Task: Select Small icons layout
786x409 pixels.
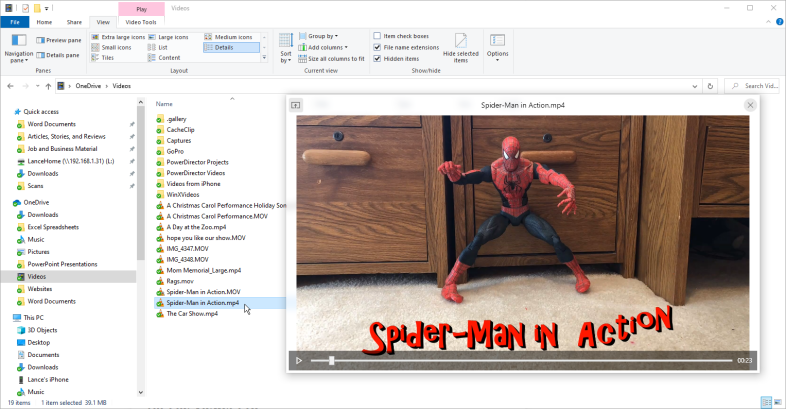Action: tap(111, 48)
